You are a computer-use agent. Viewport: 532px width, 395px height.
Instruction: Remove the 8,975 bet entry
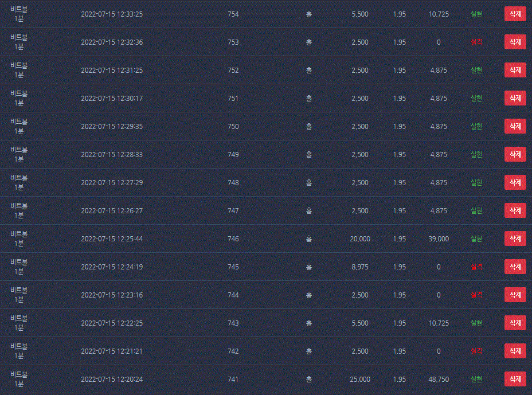515,267
